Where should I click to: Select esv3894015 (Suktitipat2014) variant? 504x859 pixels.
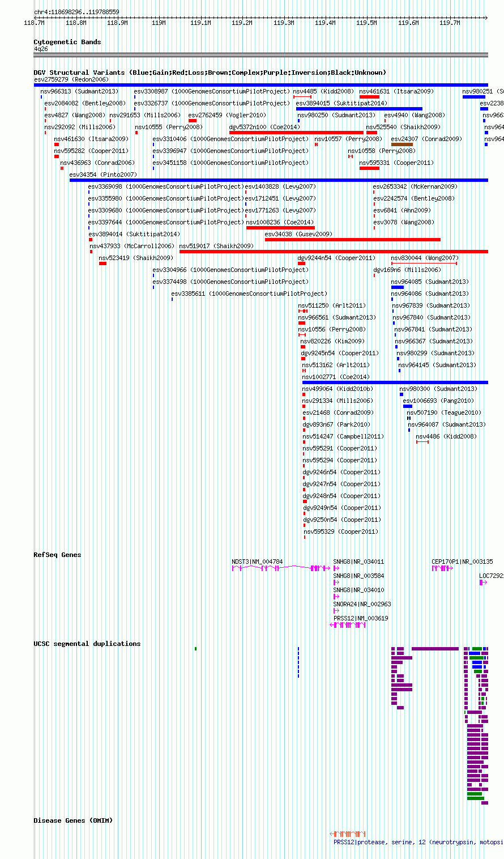pyautogui.click(x=341, y=103)
